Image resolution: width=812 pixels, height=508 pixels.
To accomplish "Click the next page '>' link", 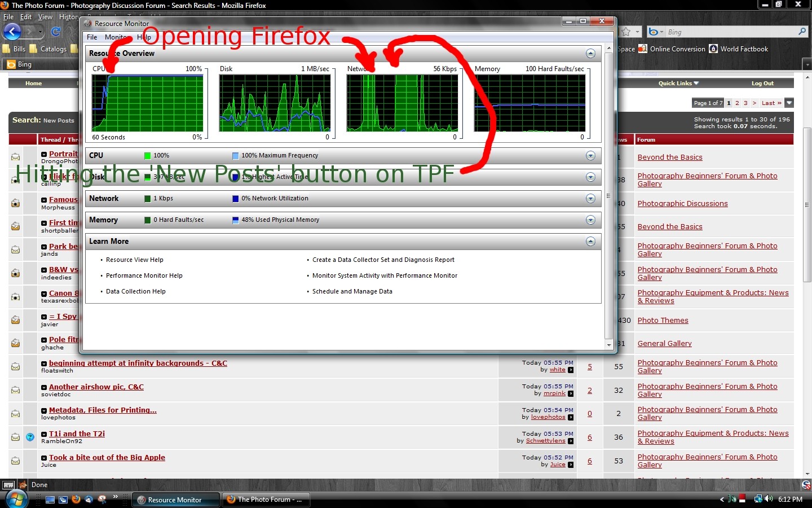I will pos(754,103).
